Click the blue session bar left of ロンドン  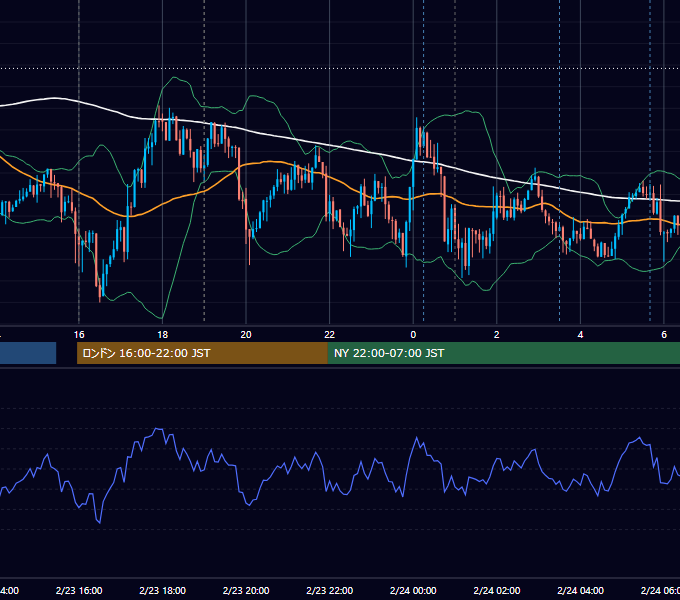28,353
